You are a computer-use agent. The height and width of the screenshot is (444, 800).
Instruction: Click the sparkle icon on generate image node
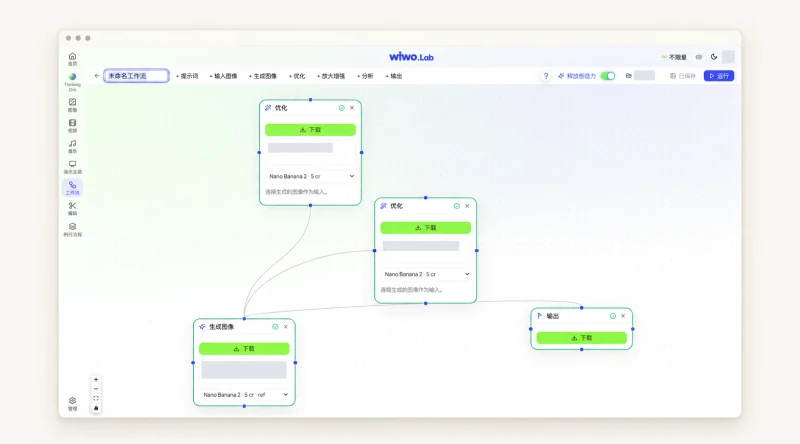click(203, 327)
